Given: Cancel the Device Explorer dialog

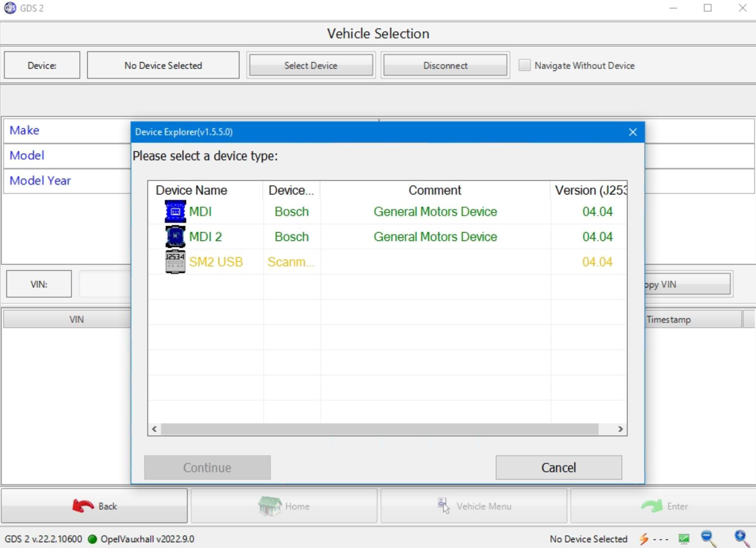Looking at the screenshot, I should tap(558, 467).
